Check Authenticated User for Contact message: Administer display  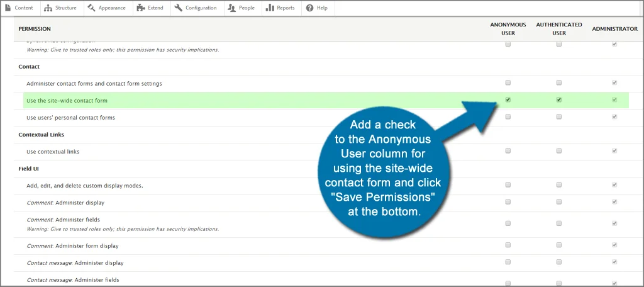tap(559, 262)
